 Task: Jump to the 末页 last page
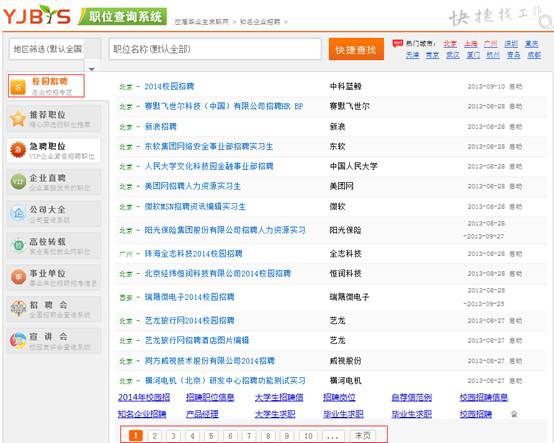(363, 435)
